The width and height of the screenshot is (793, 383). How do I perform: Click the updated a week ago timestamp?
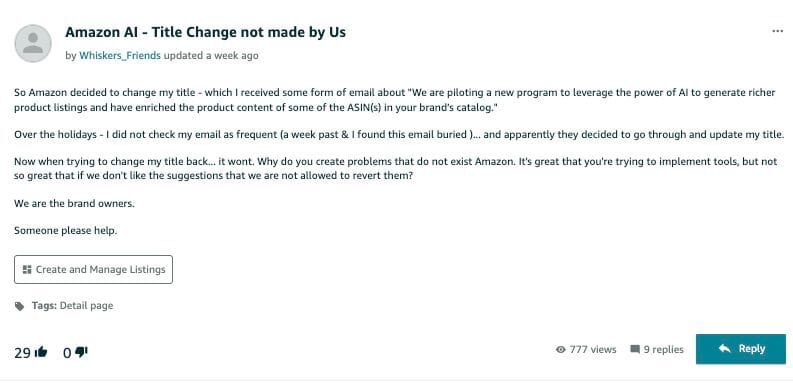pos(211,56)
